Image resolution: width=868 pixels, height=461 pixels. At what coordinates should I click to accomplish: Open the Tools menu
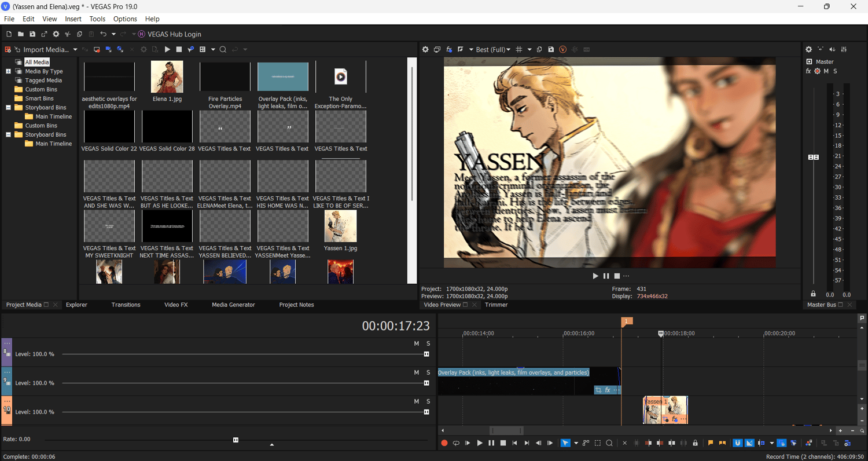pos(97,19)
